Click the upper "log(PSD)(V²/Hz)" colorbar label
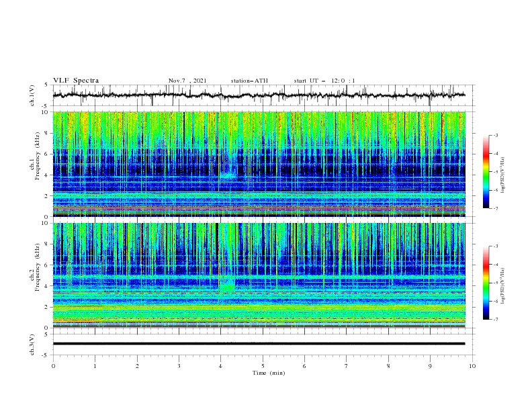This screenshot has width=532, height=411. pyautogui.click(x=502, y=175)
